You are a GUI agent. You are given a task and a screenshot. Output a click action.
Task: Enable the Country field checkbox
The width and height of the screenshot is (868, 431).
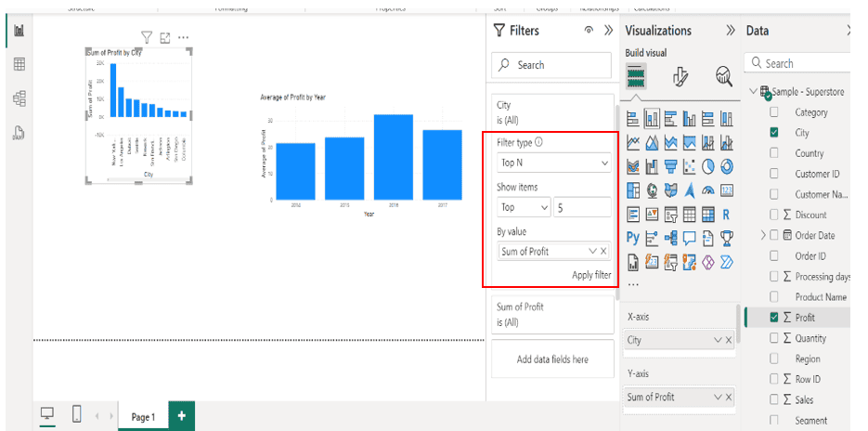coord(774,153)
